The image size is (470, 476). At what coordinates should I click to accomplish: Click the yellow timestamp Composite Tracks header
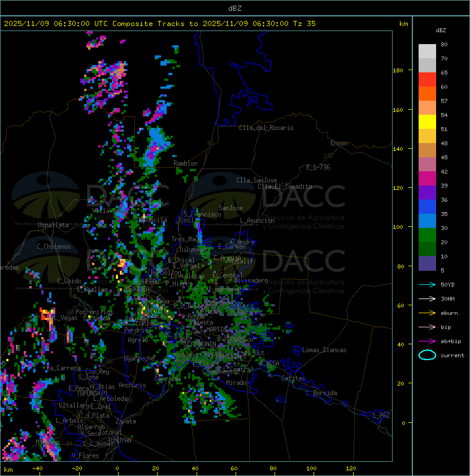click(160, 24)
